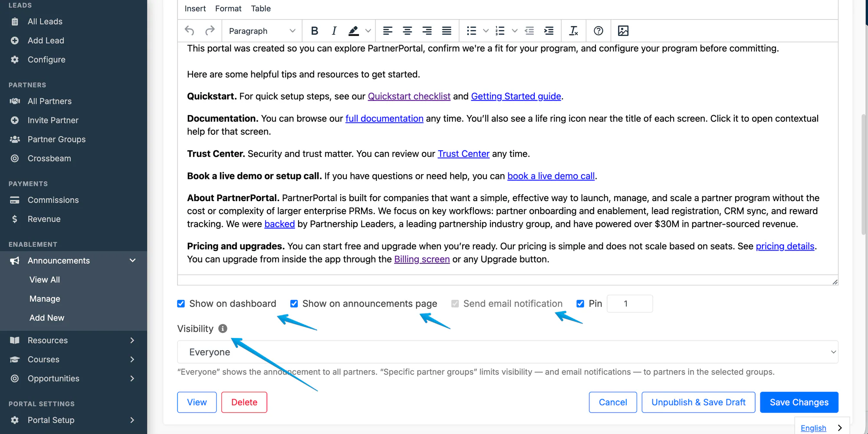Increase paragraph indent
The image size is (868, 434).
[x=549, y=31]
